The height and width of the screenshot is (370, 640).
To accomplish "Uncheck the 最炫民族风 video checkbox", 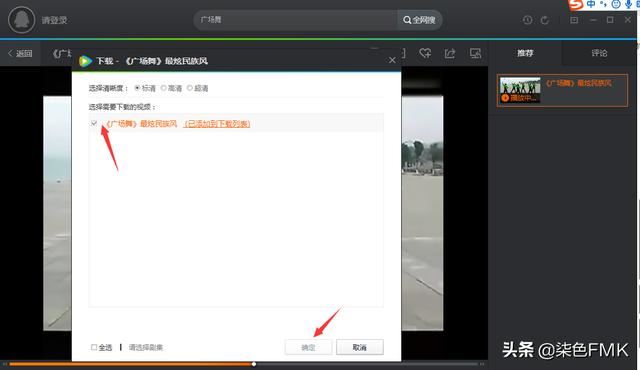I will [x=94, y=123].
